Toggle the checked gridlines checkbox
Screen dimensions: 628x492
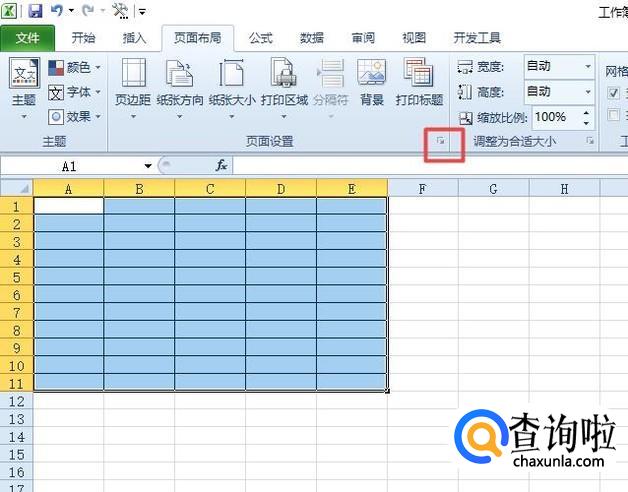[613, 93]
